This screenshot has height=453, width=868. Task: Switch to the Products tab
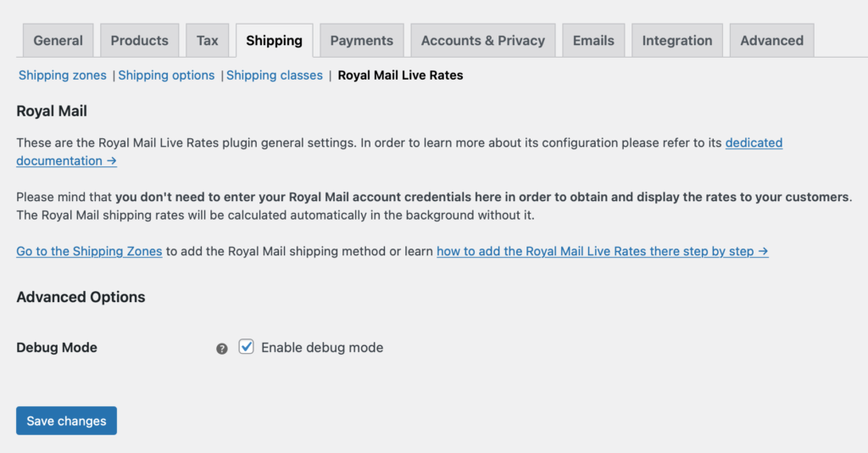(140, 41)
